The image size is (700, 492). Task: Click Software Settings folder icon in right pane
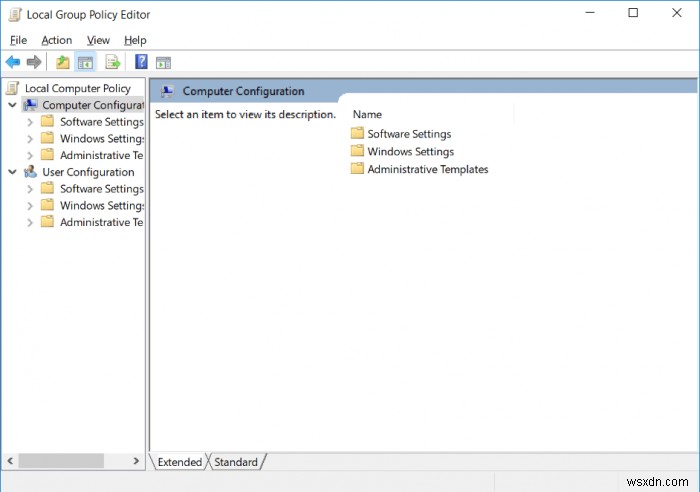[x=357, y=133]
